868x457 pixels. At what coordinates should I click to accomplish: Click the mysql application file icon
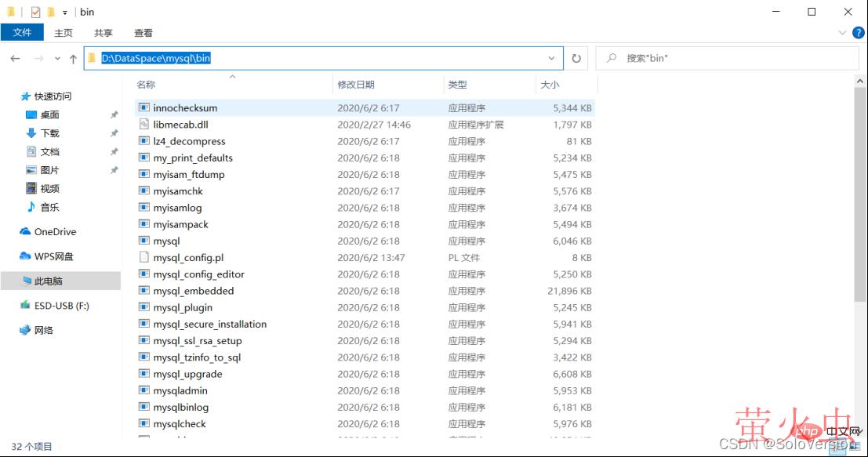click(143, 241)
